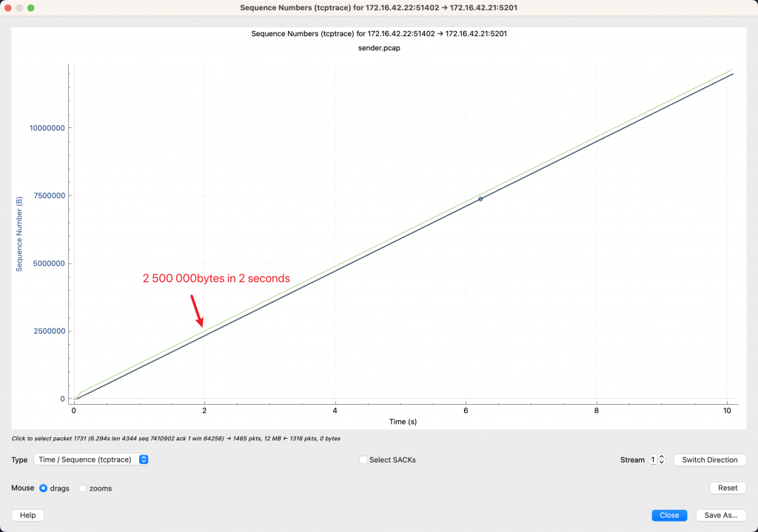
Task: Select the circled packet marker on the graph line
Action: coord(480,199)
